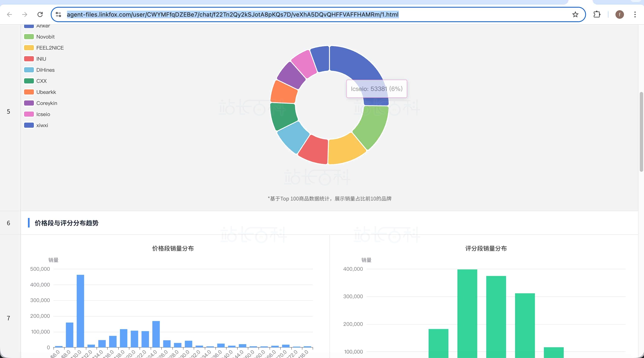644x358 pixels.
Task: Toggle INIU legend color swatch
Action: (29, 59)
